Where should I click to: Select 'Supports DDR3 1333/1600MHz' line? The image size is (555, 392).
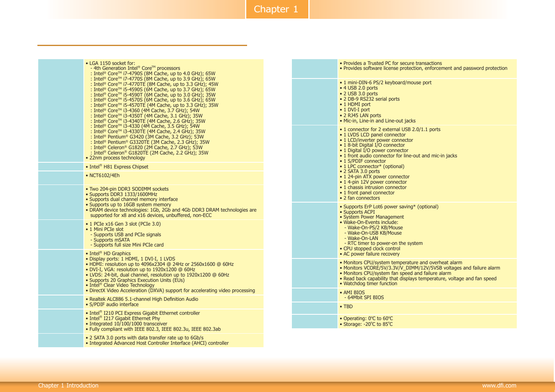tap(121, 194)
